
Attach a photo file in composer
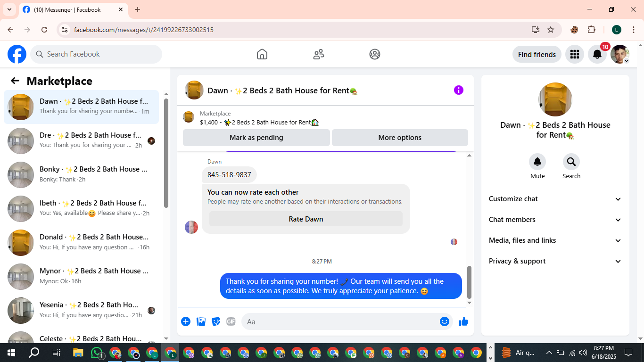(x=201, y=321)
